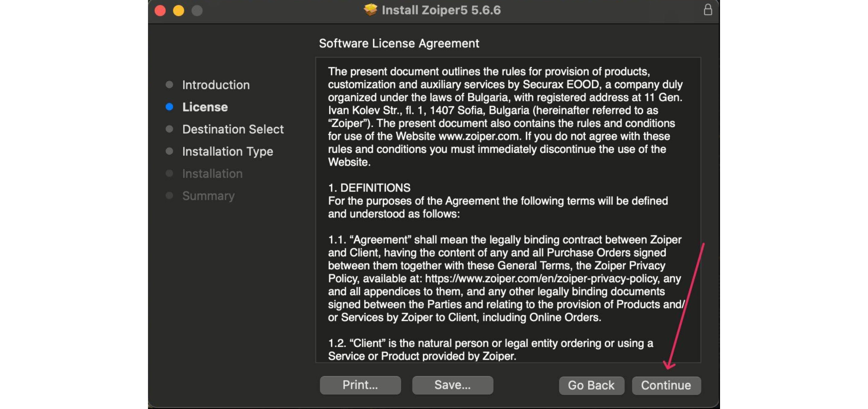
Task: Go back to the previous installer step
Action: click(x=591, y=385)
